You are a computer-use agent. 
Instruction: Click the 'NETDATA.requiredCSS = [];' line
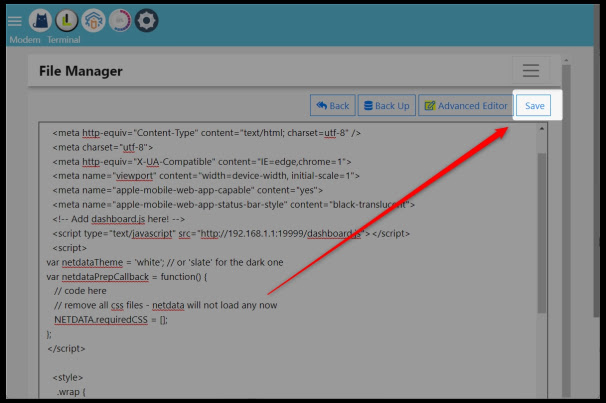coord(111,320)
